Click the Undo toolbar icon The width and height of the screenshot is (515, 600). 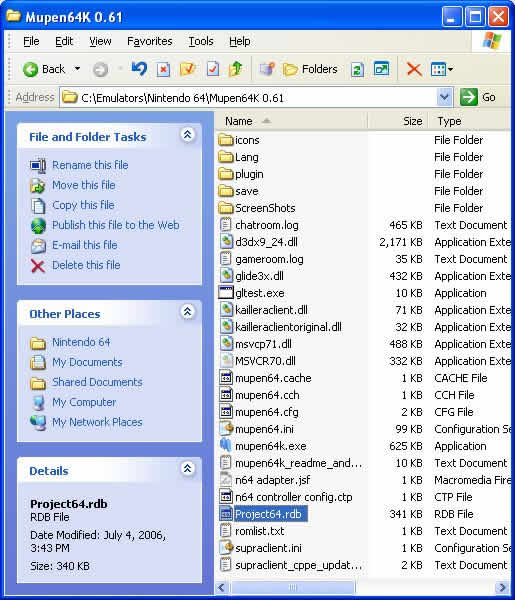139,69
